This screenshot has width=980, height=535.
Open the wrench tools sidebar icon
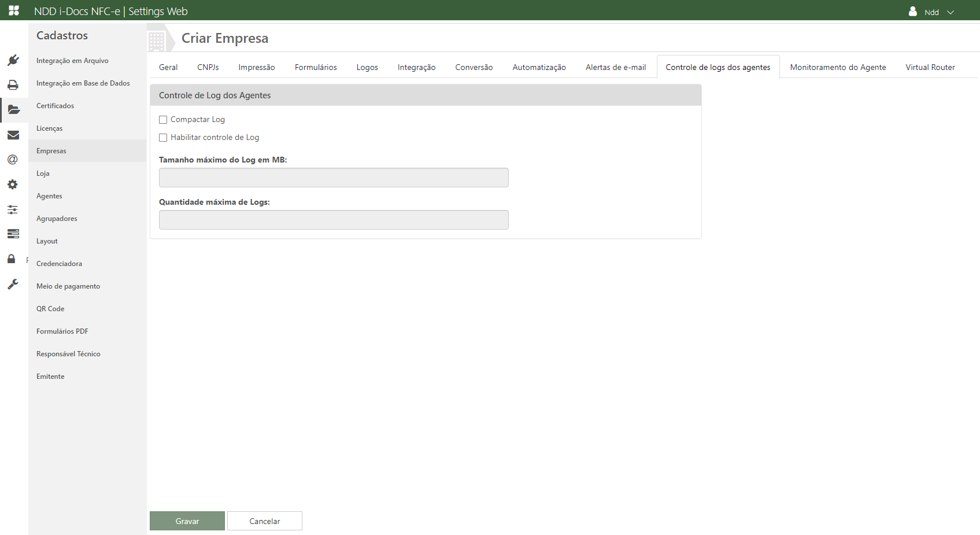coord(13,284)
